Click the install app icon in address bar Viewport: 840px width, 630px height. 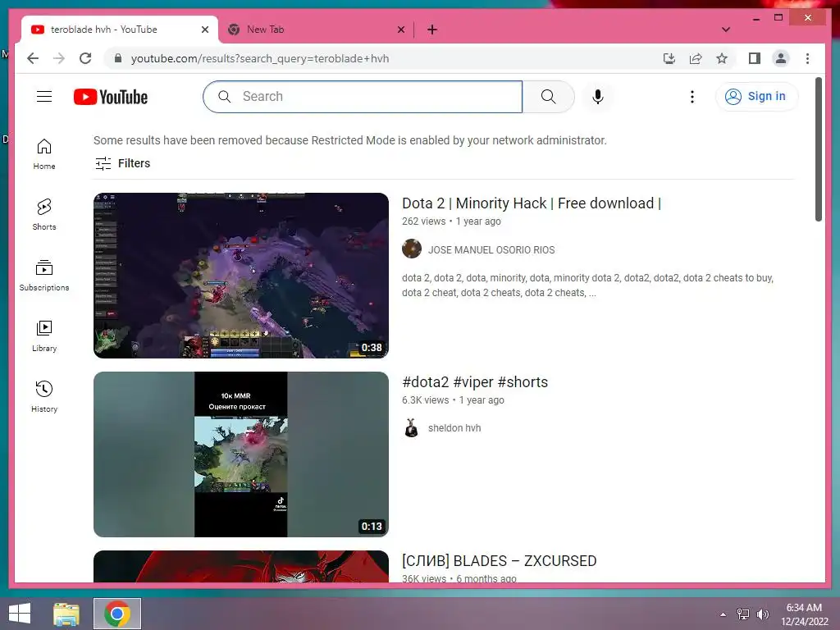coord(669,58)
